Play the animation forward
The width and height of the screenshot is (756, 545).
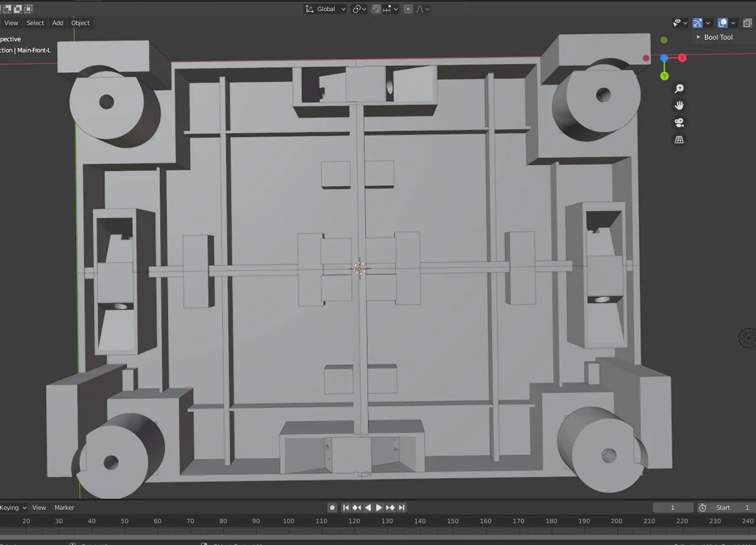pyautogui.click(x=379, y=508)
